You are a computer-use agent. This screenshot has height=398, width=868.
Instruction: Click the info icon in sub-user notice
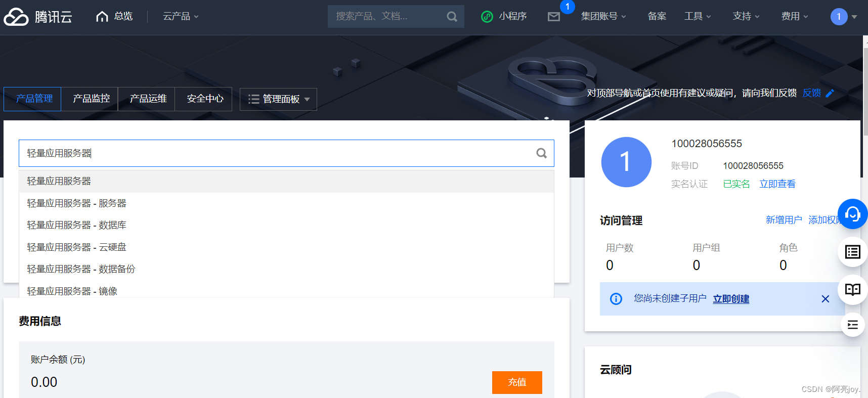tap(616, 299)
